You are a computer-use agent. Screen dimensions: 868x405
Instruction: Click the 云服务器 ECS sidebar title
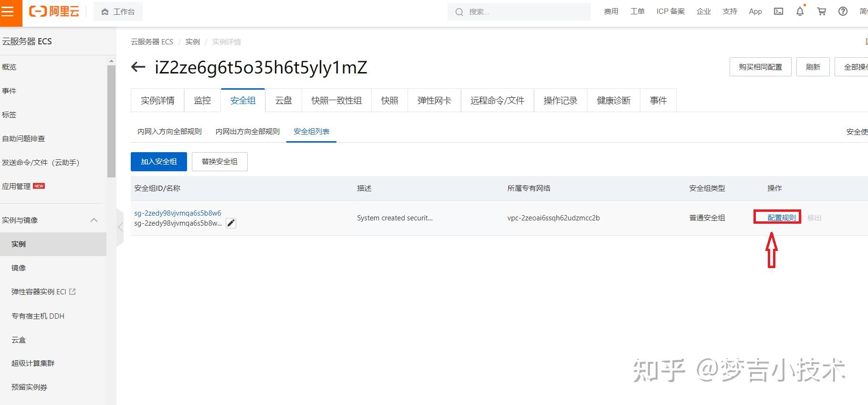[x=27, y=42]
